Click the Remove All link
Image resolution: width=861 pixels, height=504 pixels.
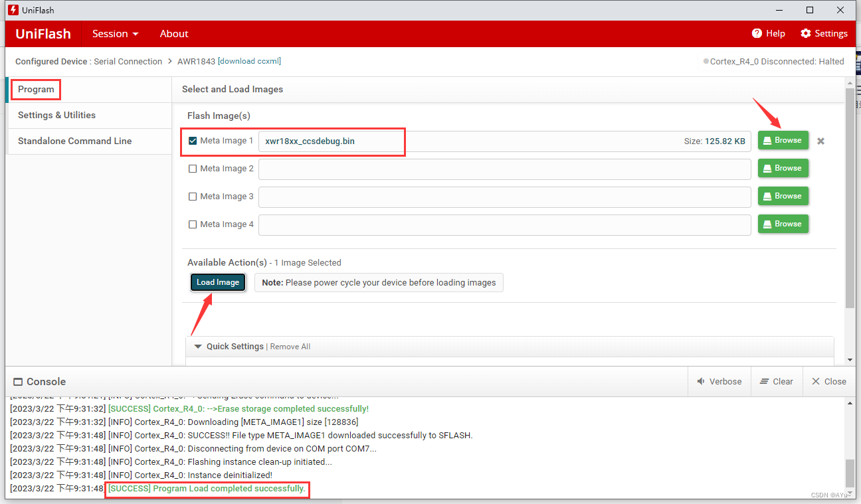[x=290, y=347]
